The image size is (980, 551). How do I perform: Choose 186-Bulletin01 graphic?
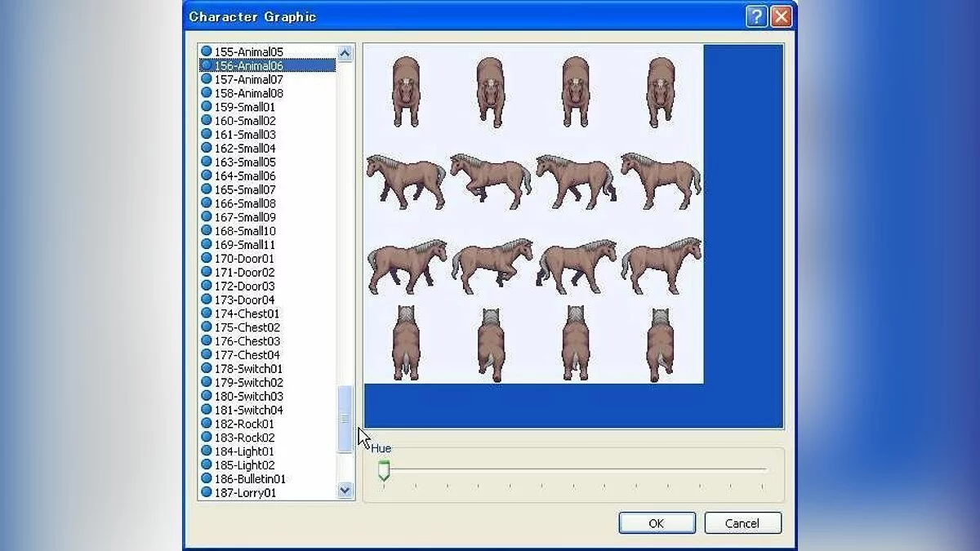[268, 479]
